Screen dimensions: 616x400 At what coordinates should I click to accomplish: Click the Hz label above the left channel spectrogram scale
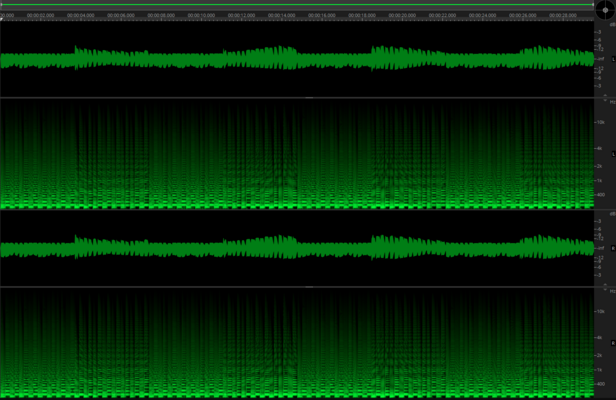pos(612,102)
